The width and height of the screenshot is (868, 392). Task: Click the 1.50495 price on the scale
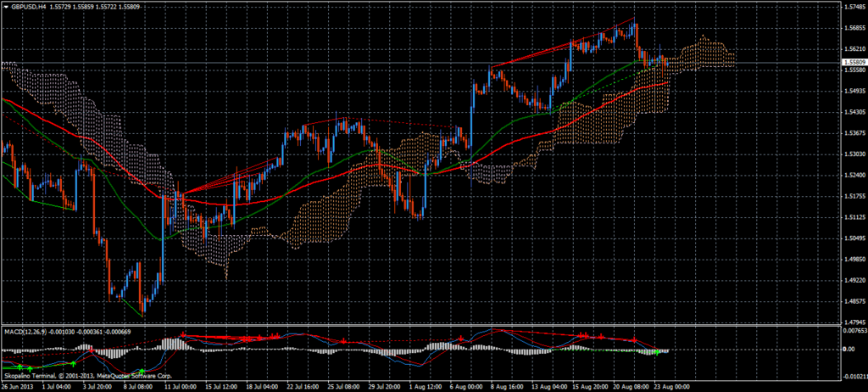click(854, 238)
